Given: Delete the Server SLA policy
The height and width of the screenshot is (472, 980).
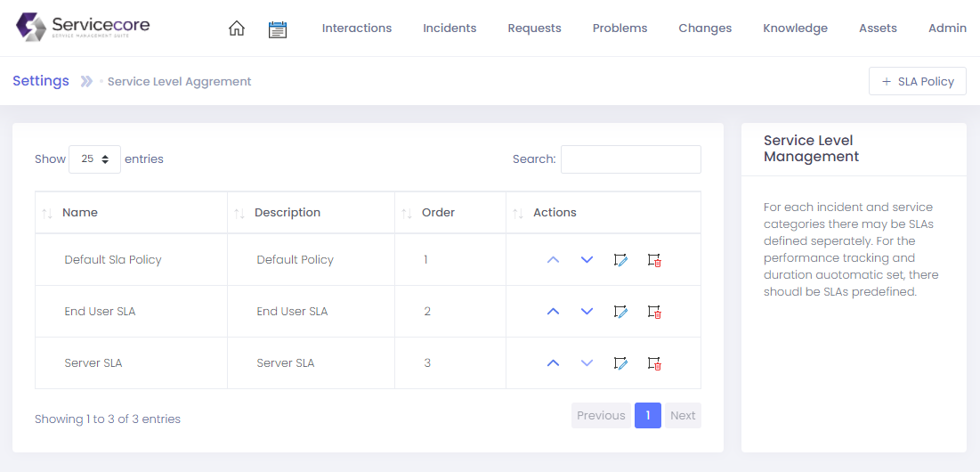Looking at the screenshot, I should click(654, 363).
